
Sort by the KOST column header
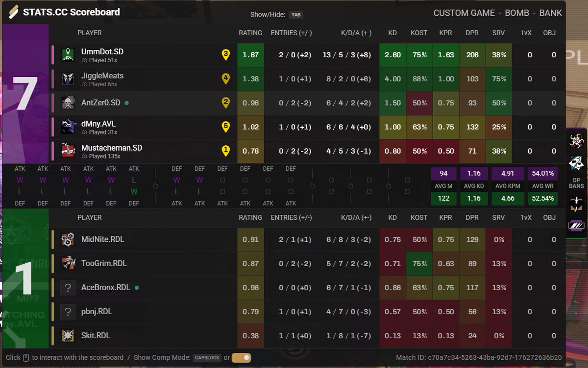pos(419,33)
